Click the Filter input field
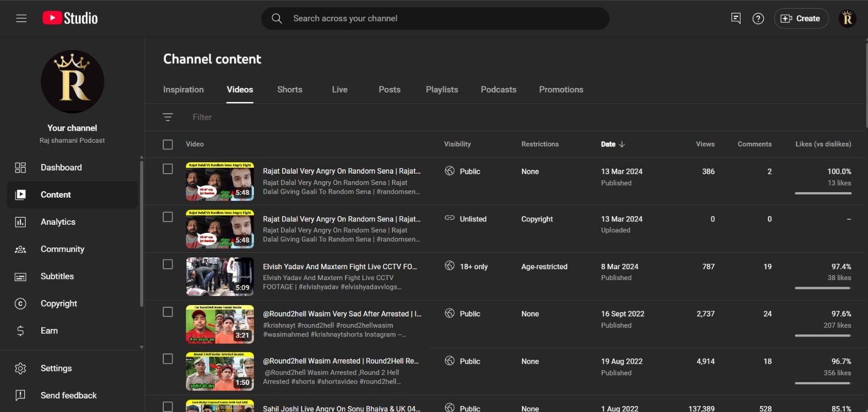Screen dimensions: 868x412 tap(202, 117)
